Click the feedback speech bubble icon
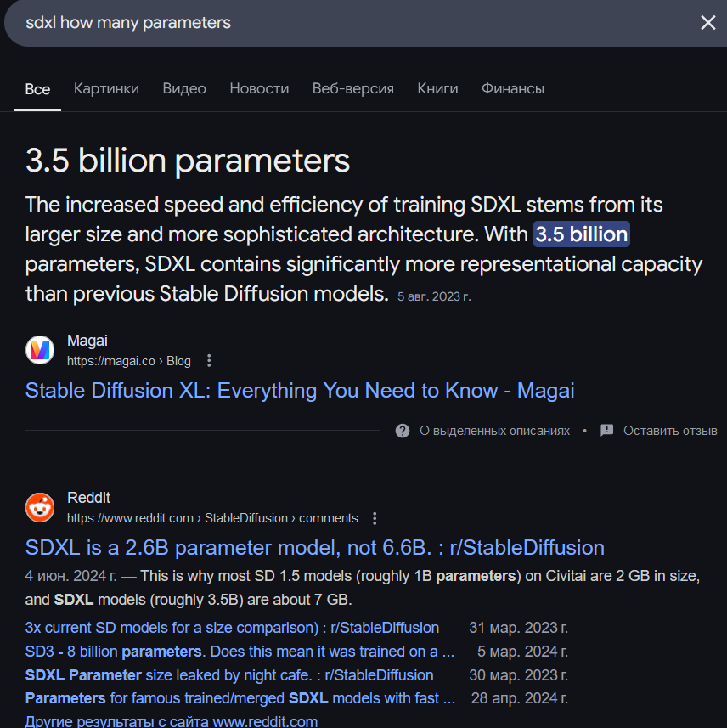727x728 pixels. click(606, 431)
